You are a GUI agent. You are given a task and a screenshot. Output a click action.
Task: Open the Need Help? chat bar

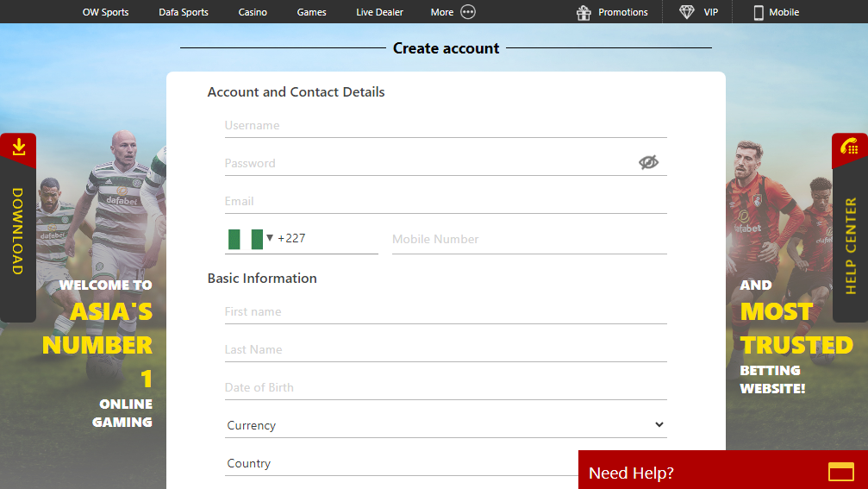point(723,470)
